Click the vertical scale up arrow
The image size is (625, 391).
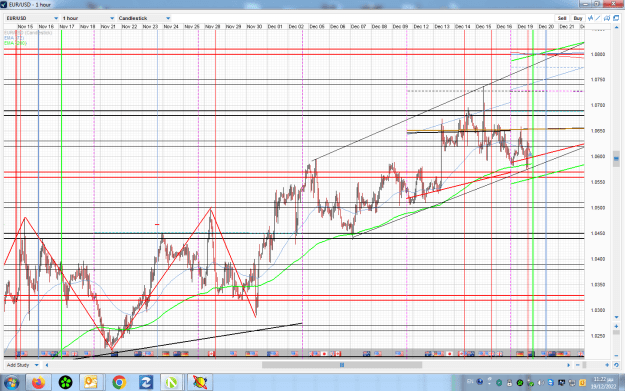click(x=616, y=29)
